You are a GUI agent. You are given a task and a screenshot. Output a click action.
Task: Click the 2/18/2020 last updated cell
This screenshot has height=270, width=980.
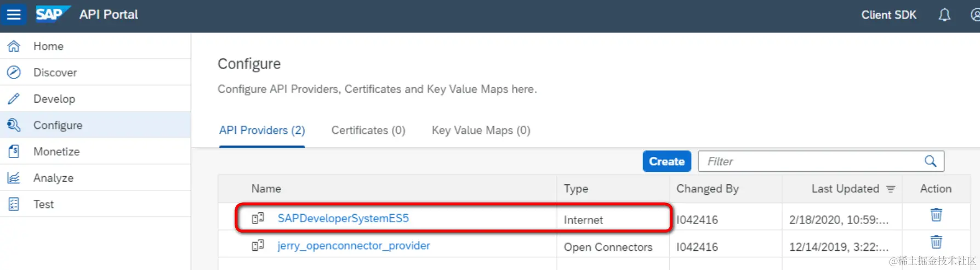839,220
